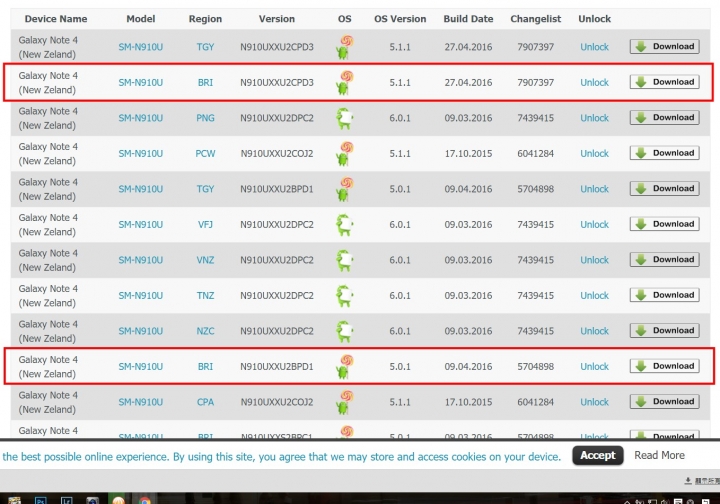Open the BRI region link beside N910UXXU2CPD3

[x=205, y=83]
